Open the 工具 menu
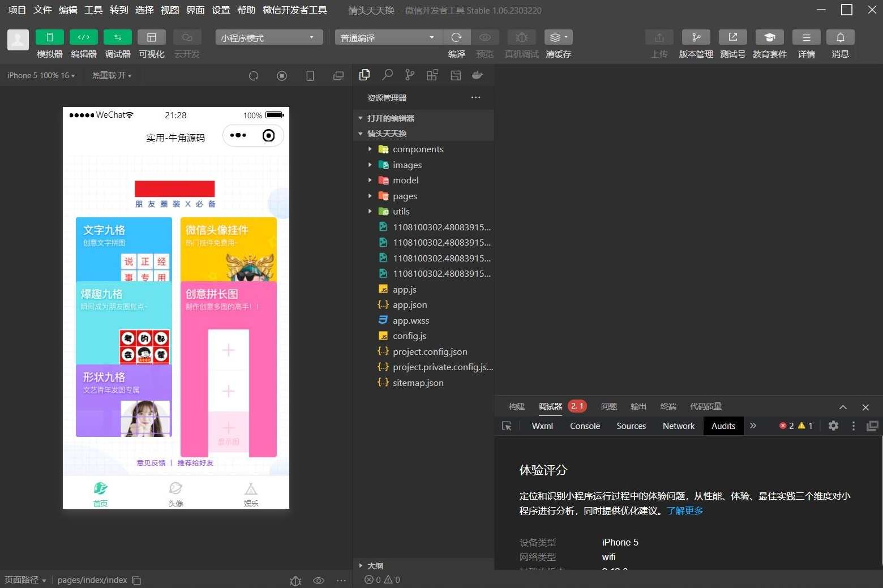The height and width of the screenshot is (588, 883). [93, 10]
